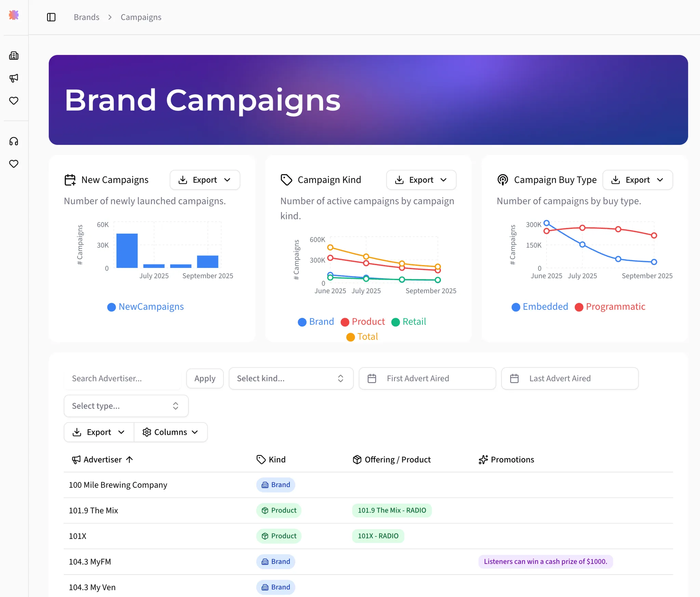
Task: Click the lower heart icon in sidebar
Action: (14, 164)
